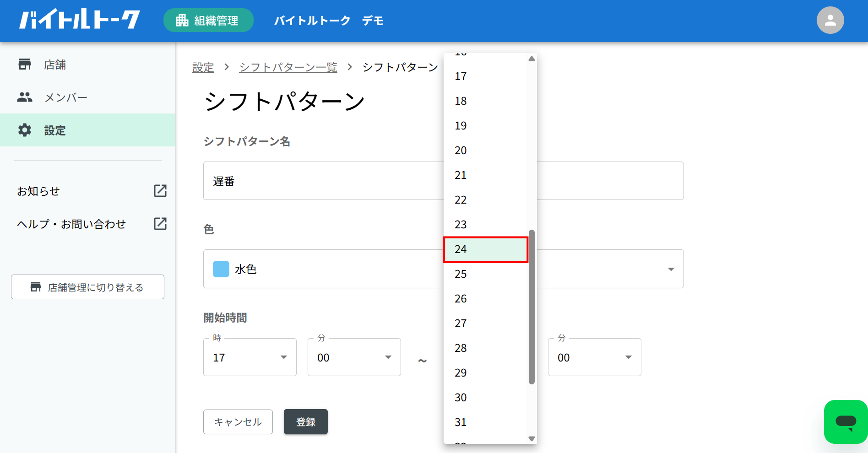Open the user account avatar
This screenshot has width=868, height=453.
830,20
